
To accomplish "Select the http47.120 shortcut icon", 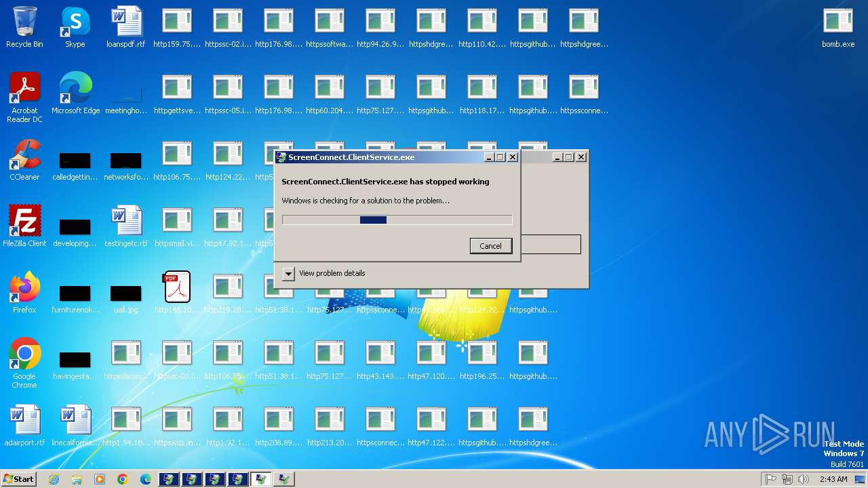I will coord(431,359).
